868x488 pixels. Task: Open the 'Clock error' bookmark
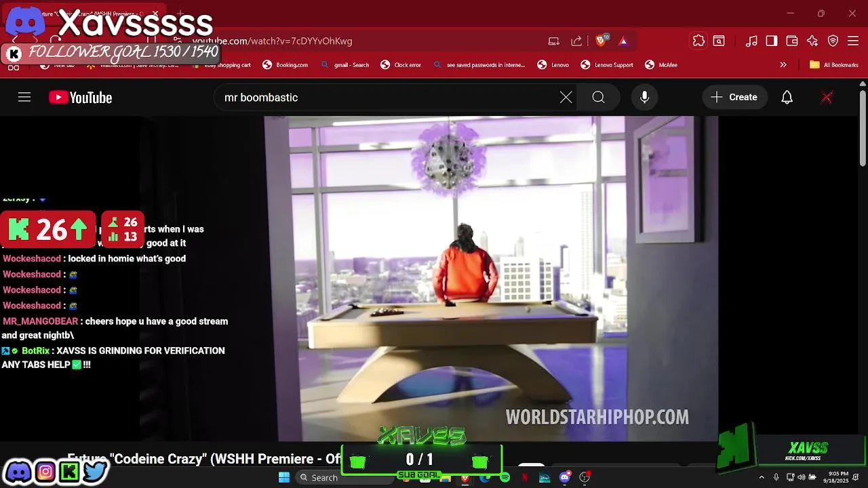click(401, 65)
